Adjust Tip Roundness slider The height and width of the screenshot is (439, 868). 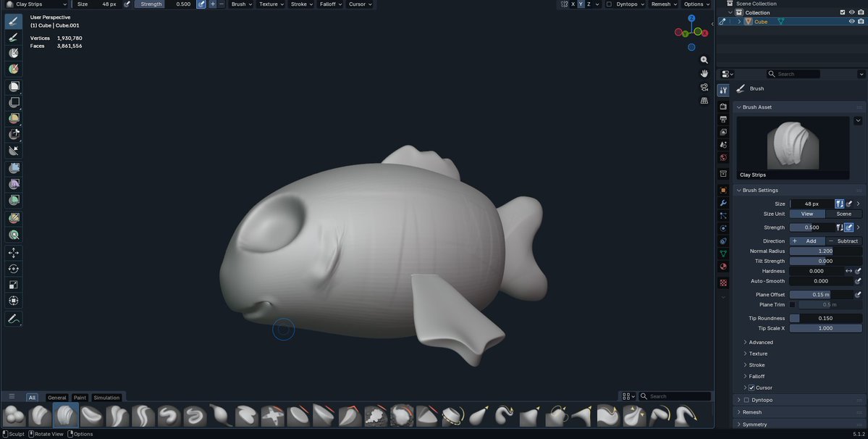click(x=825, y=318)
